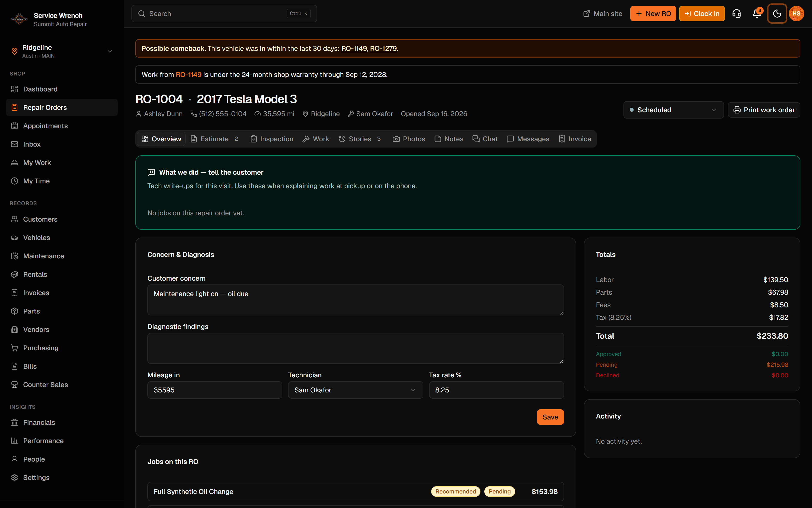
Task: Open the Inbox
Action: 62,144
